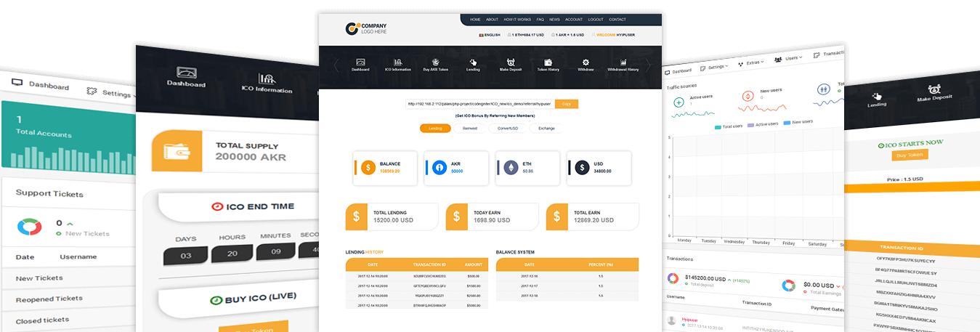Click the Exchange pill button

[x=546, y=129]
